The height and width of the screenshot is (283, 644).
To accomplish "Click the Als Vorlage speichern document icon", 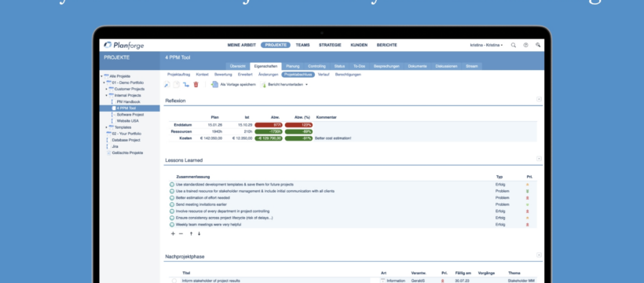I will (215, 84).
